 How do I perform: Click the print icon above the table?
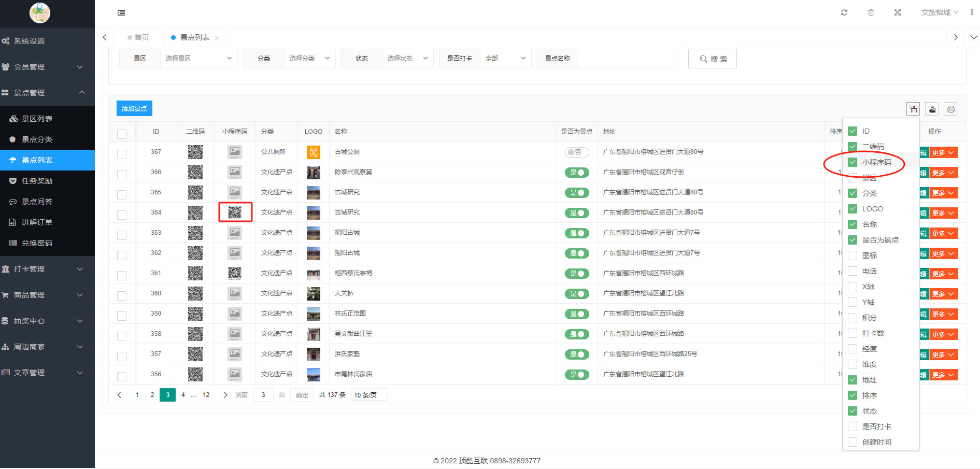(x=950, y=109)
